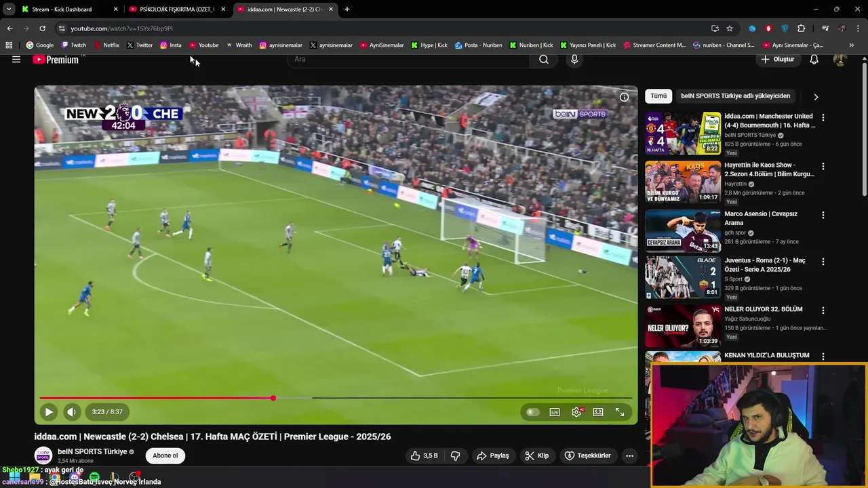This screenshot has width=868, height=488.
Task: Show next filter chips with arrow
Action: 816,97
